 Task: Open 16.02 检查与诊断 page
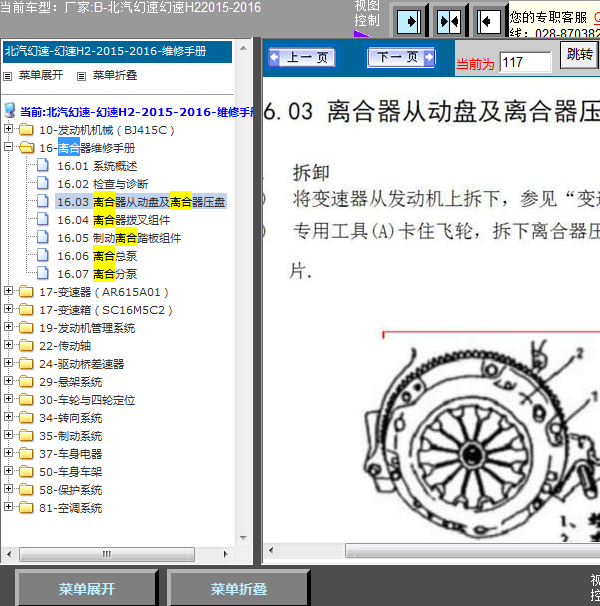tap(102, 184)
